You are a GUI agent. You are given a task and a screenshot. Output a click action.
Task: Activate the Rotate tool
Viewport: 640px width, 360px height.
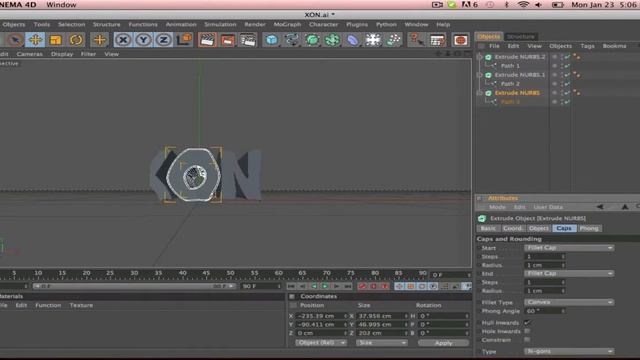click(x=76, y=40)
